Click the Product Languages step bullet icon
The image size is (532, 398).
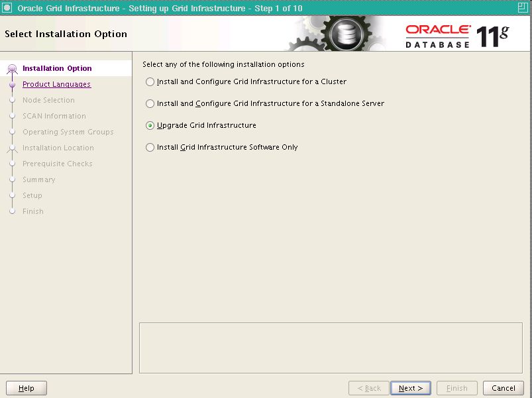[12, 85]
